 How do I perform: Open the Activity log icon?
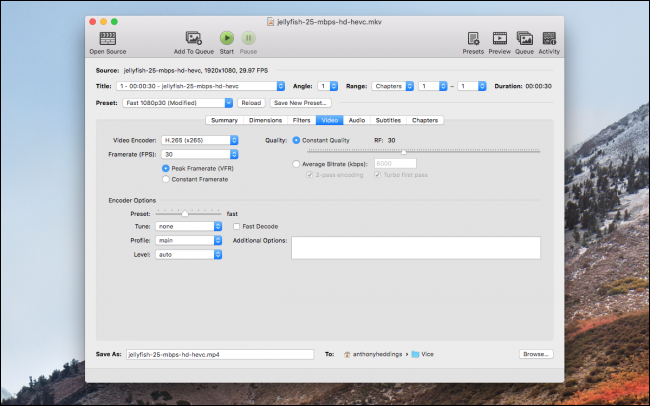click(x=549, y=38)
